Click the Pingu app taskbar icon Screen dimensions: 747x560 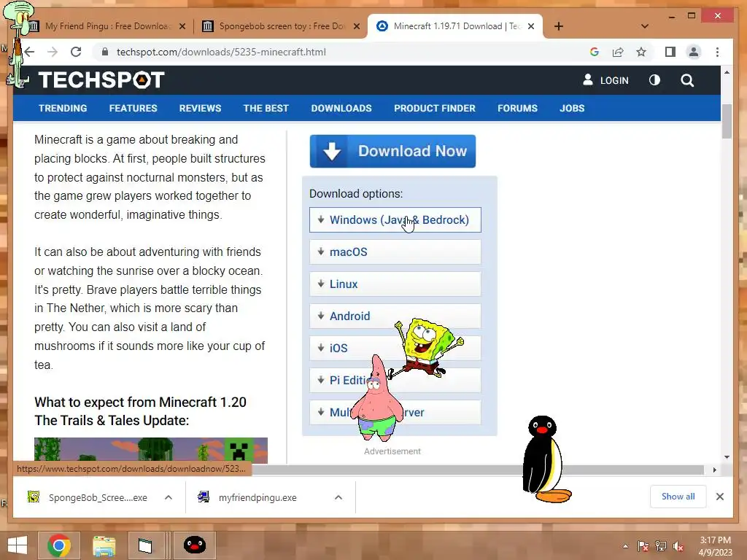pyautogui.click(x=194, y=545)
